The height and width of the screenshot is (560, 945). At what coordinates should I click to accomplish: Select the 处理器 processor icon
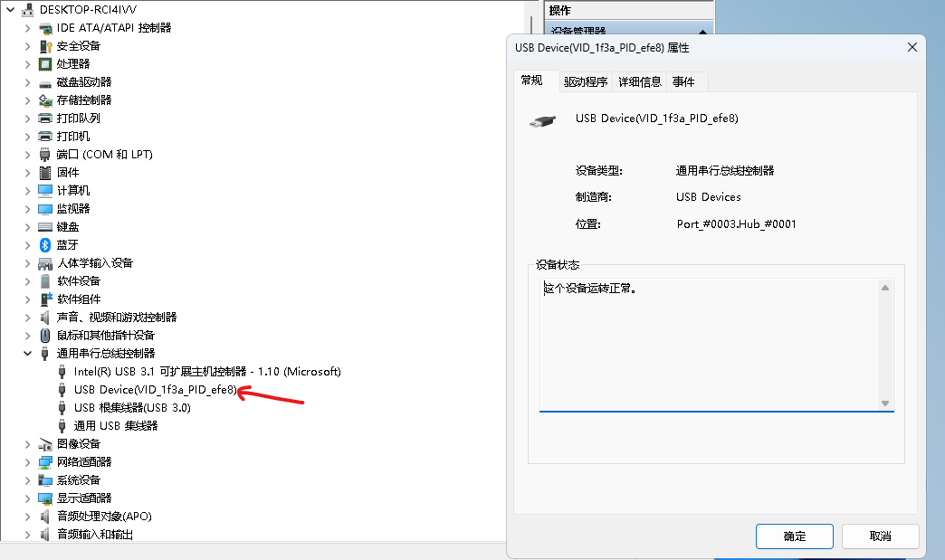pos(45,64)
